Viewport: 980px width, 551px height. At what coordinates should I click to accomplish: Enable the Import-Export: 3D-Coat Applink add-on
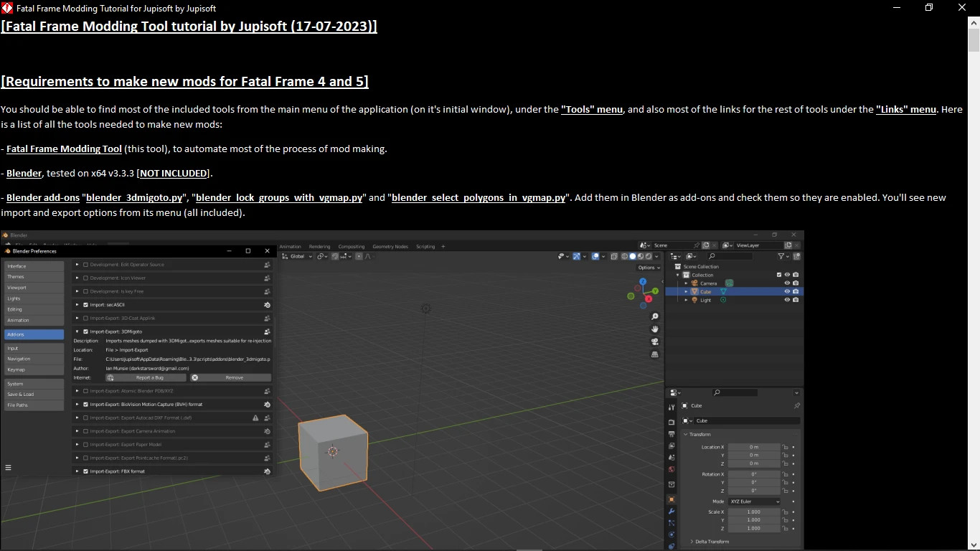(x=85, y=318)
